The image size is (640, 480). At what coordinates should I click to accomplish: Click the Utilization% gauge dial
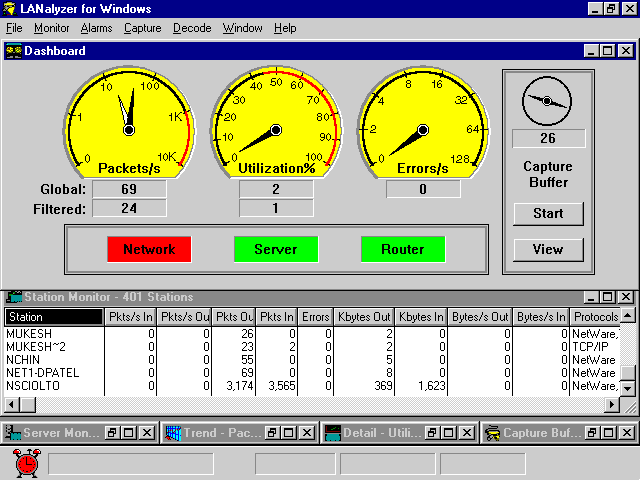[276, 122]
